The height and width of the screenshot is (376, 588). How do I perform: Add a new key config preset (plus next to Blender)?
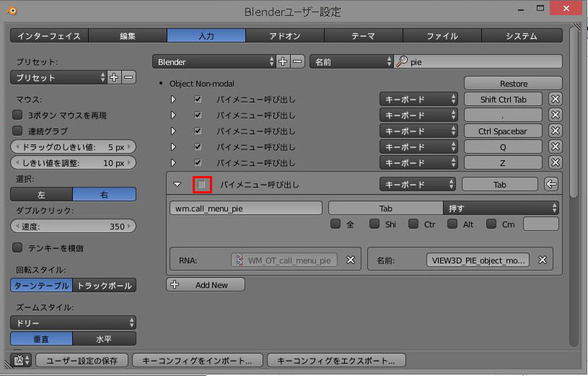(283, 61)
